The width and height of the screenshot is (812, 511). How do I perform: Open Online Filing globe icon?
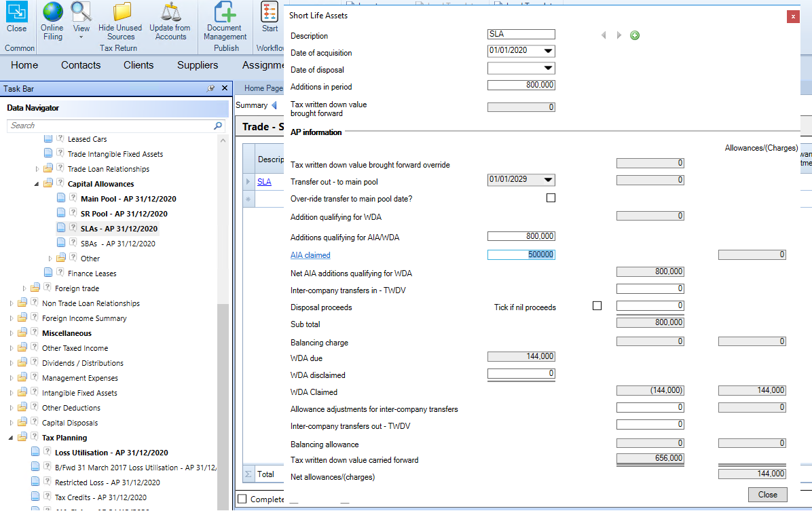(x=52, y=12)
